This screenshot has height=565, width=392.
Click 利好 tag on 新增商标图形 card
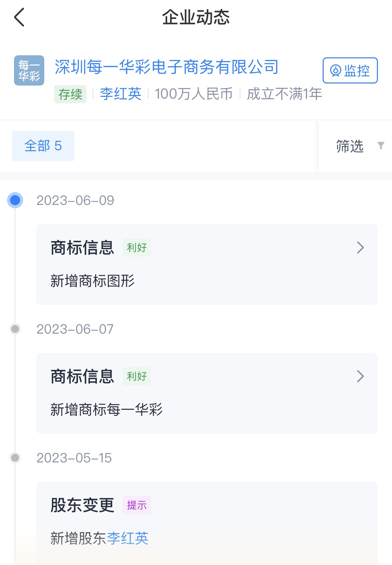(137, 247)
